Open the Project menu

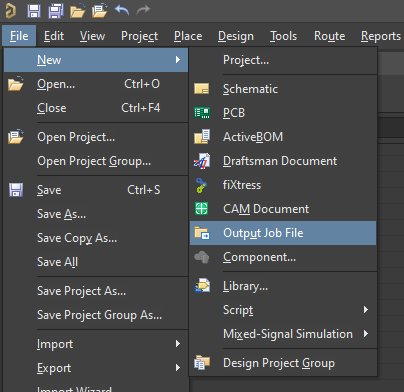click(x=139, y=36)
